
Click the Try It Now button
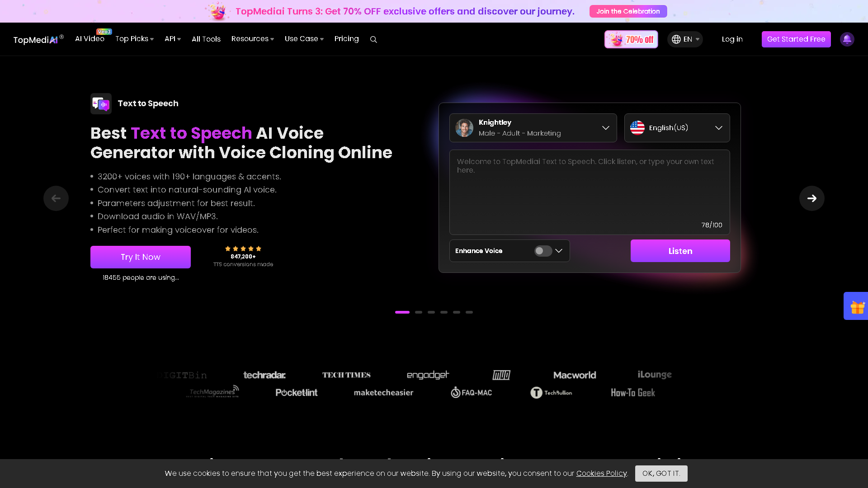pyautogui.click(x=141, y=257)
